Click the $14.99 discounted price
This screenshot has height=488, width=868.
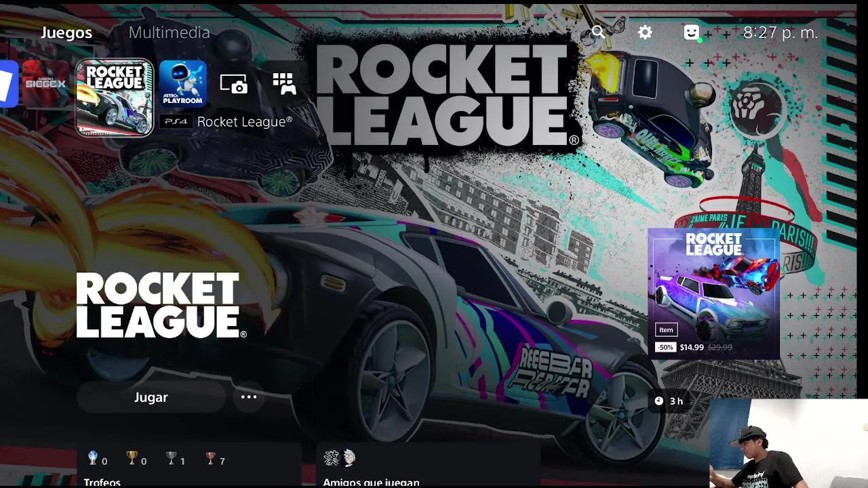pos(692,348)
